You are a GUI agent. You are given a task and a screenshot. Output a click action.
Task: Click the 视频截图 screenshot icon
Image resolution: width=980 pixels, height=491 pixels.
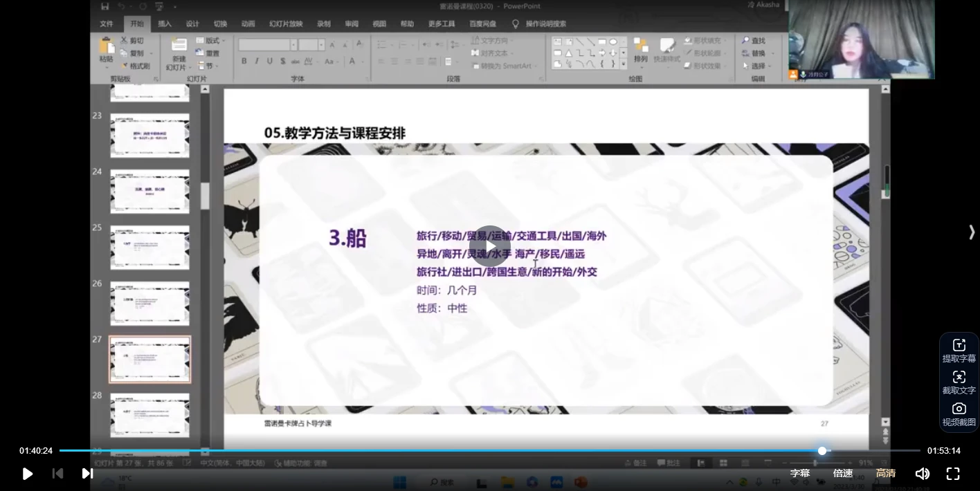click(959, 408)
